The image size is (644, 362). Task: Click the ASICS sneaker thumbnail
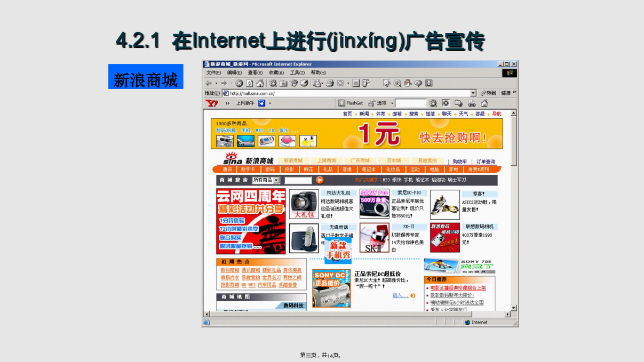pos(444,205)
